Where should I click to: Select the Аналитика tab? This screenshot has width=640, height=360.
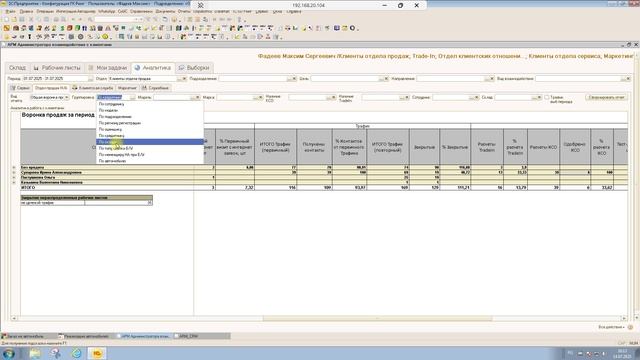(153, 68)
